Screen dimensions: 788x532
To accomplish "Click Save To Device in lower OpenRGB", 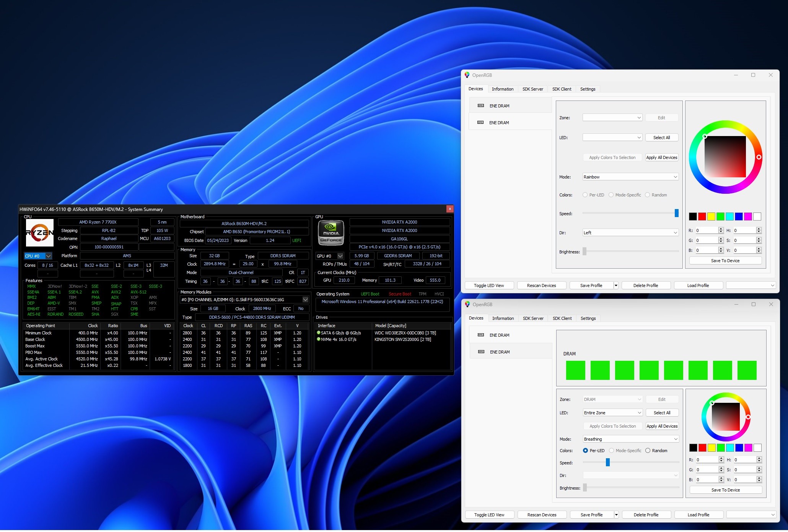I will point(726,490).
